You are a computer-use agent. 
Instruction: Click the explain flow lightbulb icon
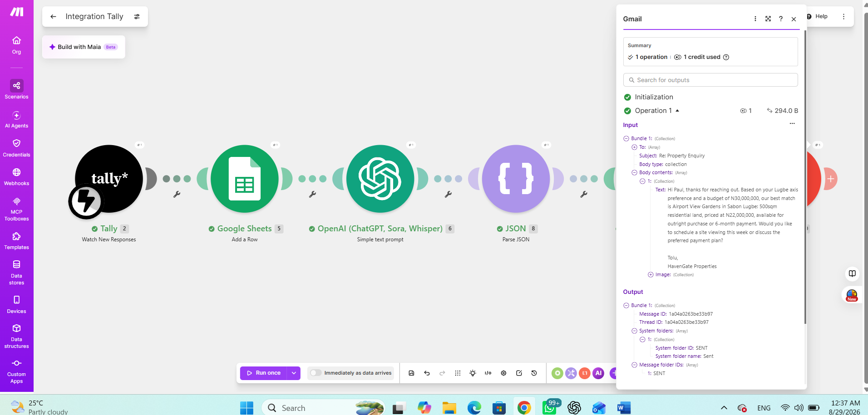[473, 373]
